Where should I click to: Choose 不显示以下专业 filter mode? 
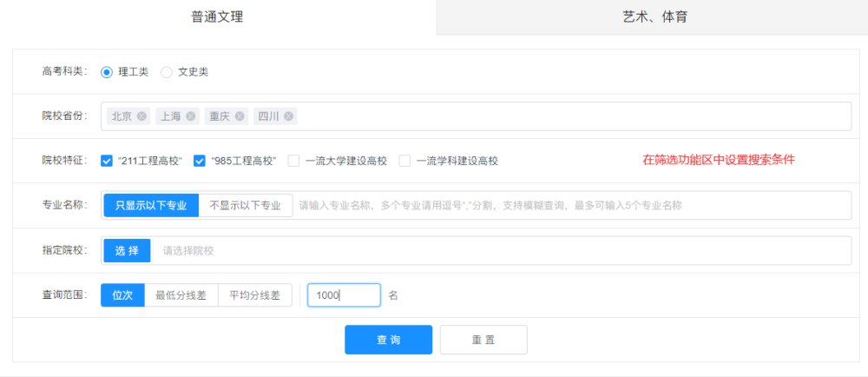[246, 205]
